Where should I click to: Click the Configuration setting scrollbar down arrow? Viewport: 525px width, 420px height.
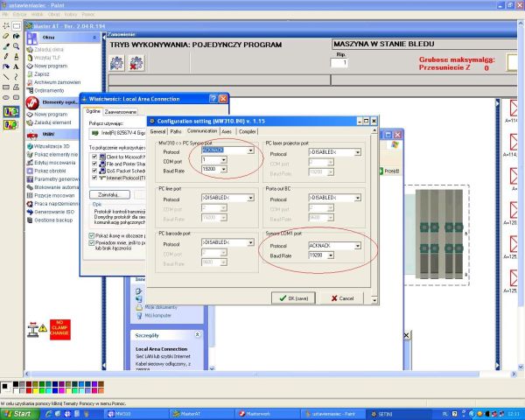click(374, 300)
